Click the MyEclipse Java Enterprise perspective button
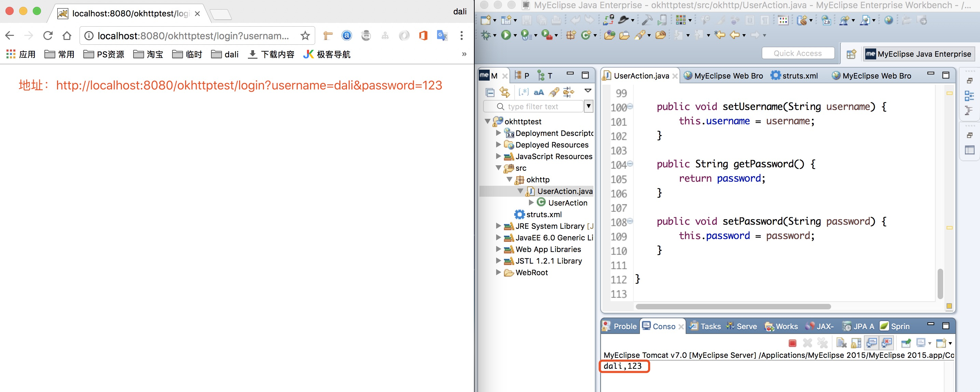Image resolution: width=980 pixels, height=392 pixels. click(x=919, y=54)
